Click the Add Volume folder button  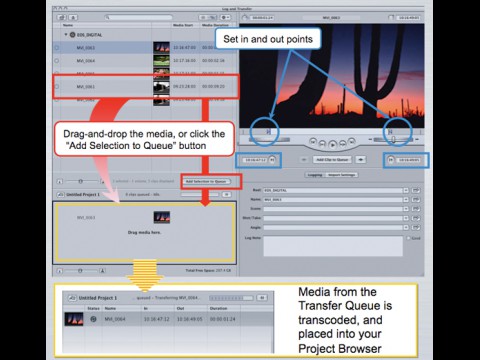point(62,17)
